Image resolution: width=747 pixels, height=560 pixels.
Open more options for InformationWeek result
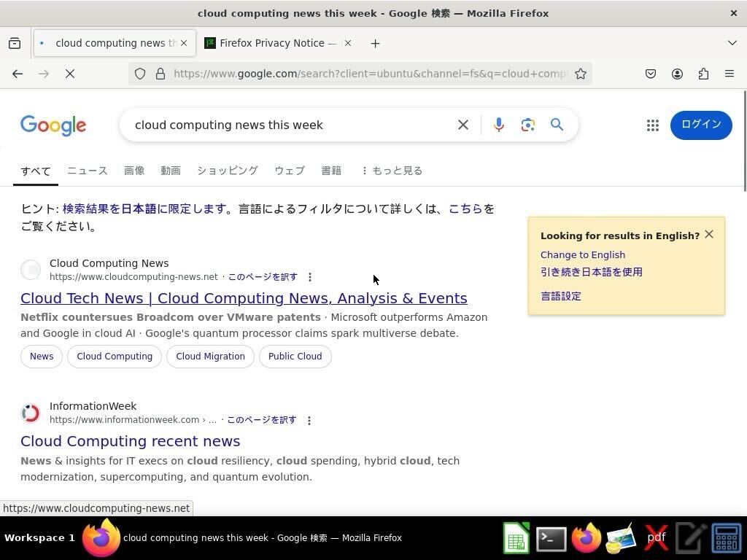point(309,421)
